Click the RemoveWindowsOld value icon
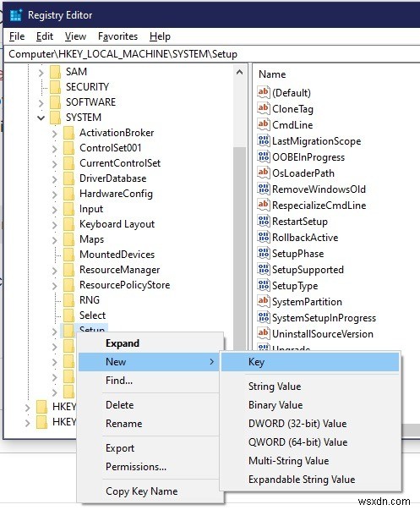 [264, 189]
